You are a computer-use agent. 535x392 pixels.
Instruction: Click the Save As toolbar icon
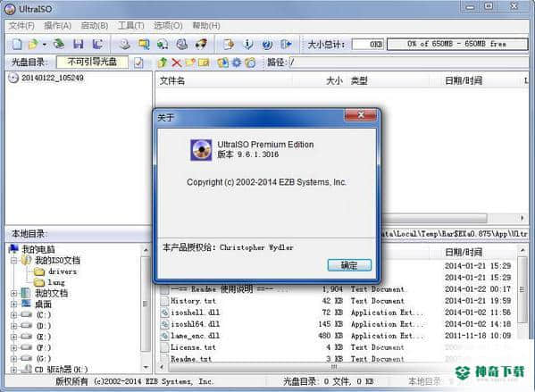pos(98,44)
